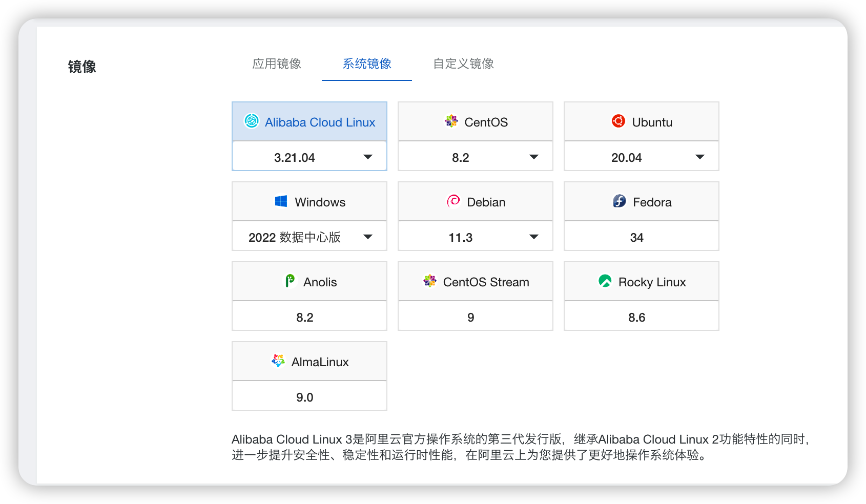
Task: Click the AlmaLinux colorful logo icon
Action: point(278,361)
